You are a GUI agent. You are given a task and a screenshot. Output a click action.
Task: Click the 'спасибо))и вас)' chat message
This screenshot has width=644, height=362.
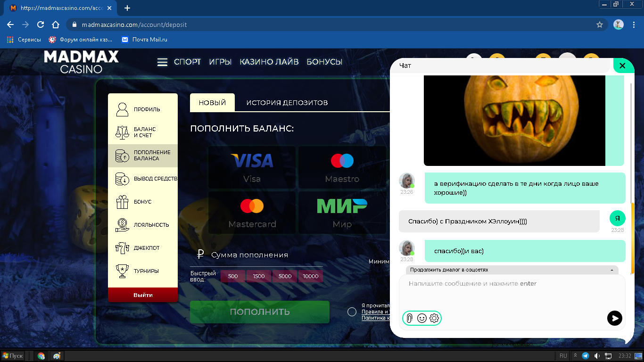(525, 251)
